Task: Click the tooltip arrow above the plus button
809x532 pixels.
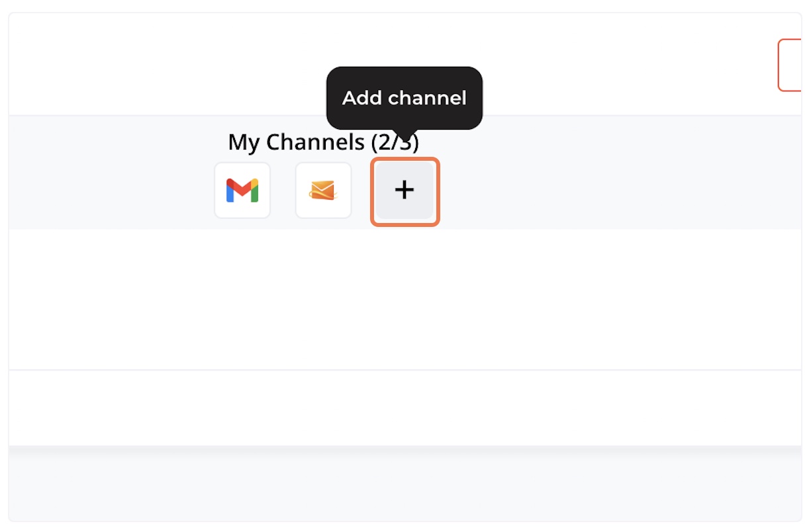Action: point(405,134)
